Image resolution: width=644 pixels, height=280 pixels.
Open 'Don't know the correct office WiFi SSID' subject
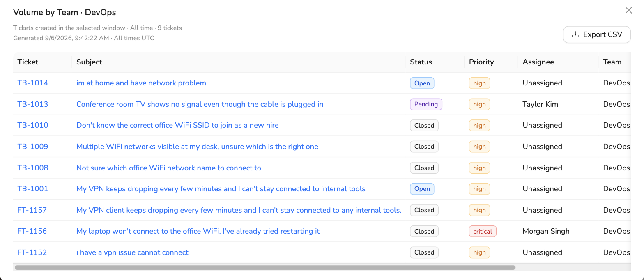click(177, 125)
